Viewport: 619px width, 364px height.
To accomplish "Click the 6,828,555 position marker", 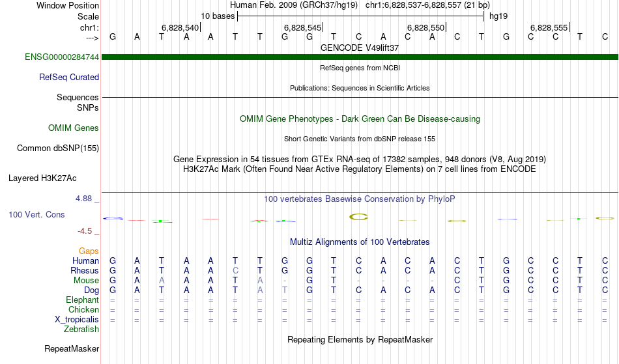I will coord(549,27).
